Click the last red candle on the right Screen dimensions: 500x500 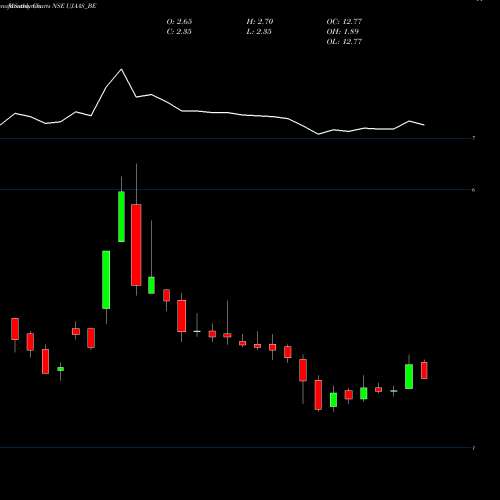click(x=424, y=370)
